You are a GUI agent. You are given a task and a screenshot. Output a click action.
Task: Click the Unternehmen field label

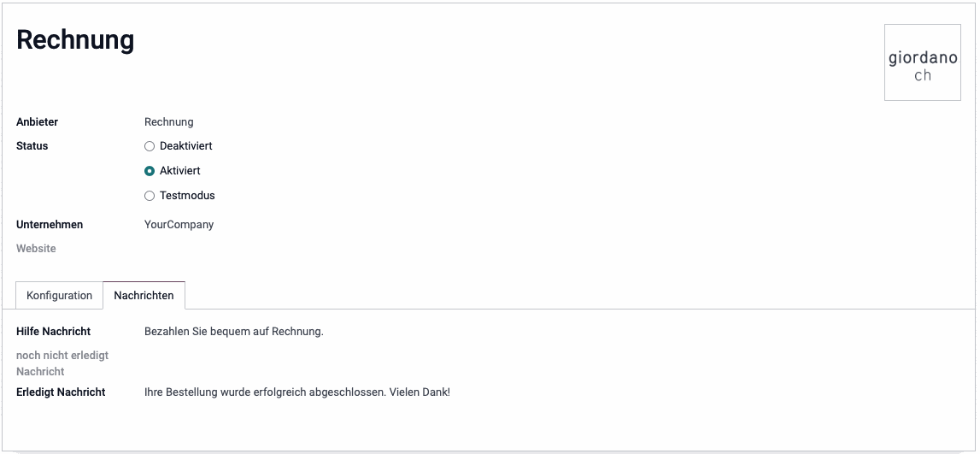coord(50,225)
